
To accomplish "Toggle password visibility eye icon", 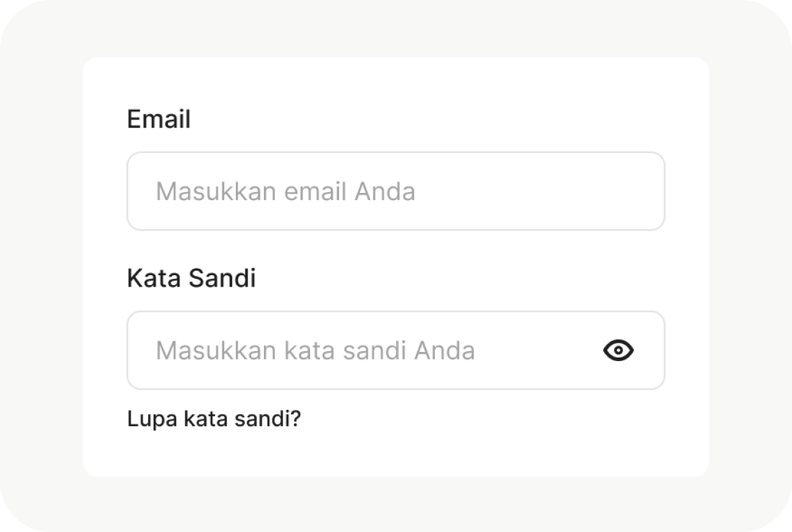I will point(618,350).
